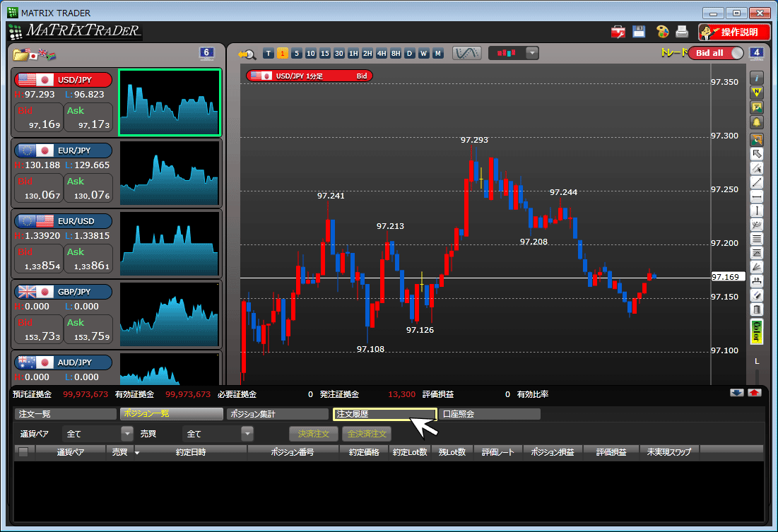Select the AUD/JPY currency pair label

[x=63, y=362]
